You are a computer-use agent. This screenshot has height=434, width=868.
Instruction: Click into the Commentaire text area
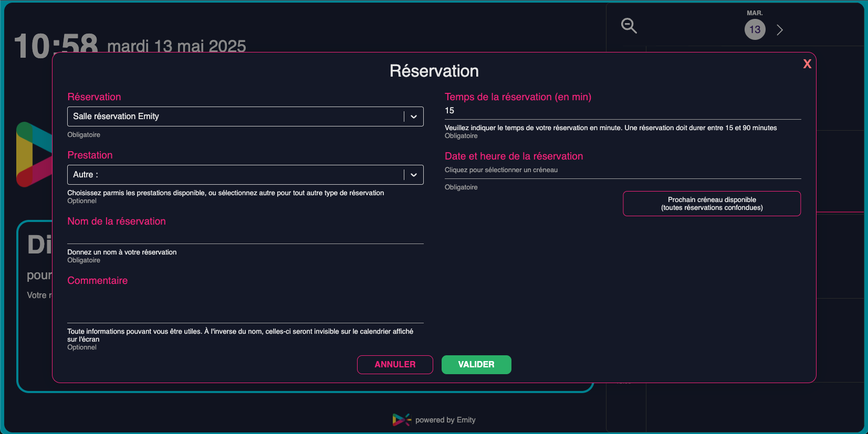(245, 305)
